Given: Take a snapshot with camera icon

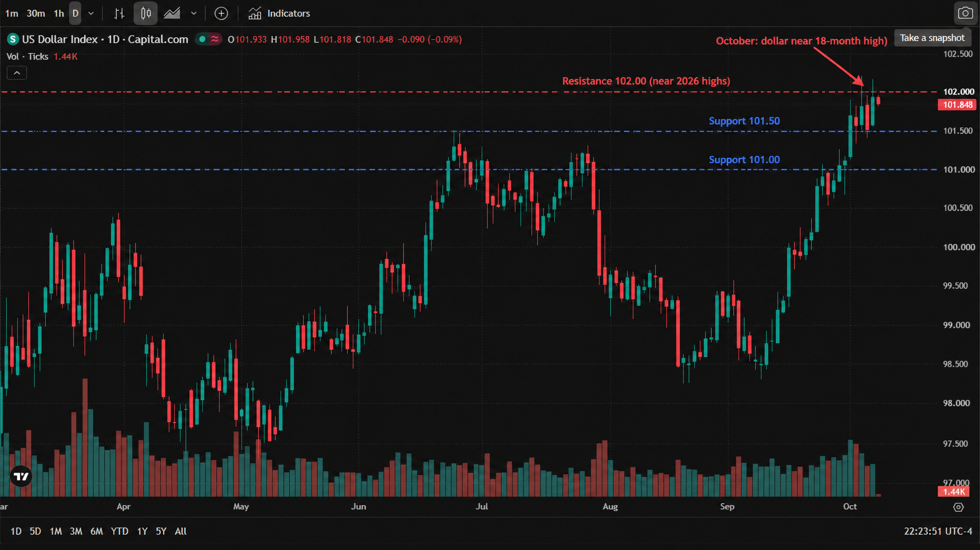Looking at the screenshot, I should point(965,13).
